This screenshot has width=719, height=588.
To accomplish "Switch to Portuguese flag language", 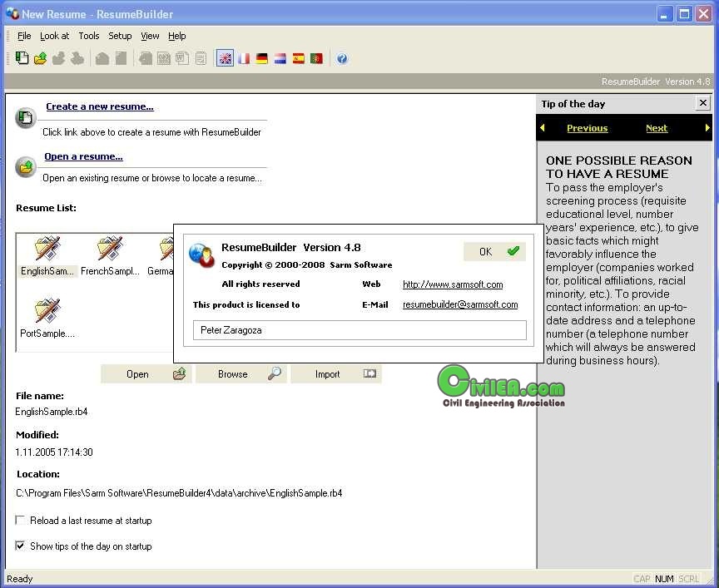I will (x=316, y=58).
